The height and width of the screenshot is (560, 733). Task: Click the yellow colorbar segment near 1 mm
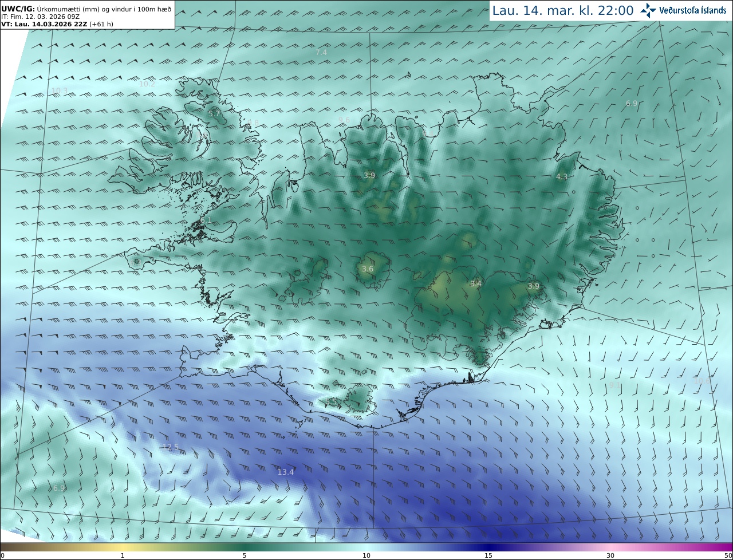123,547
